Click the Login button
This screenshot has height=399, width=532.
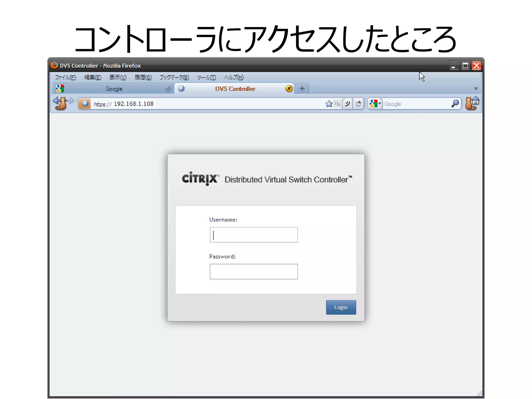click(341, 308)
